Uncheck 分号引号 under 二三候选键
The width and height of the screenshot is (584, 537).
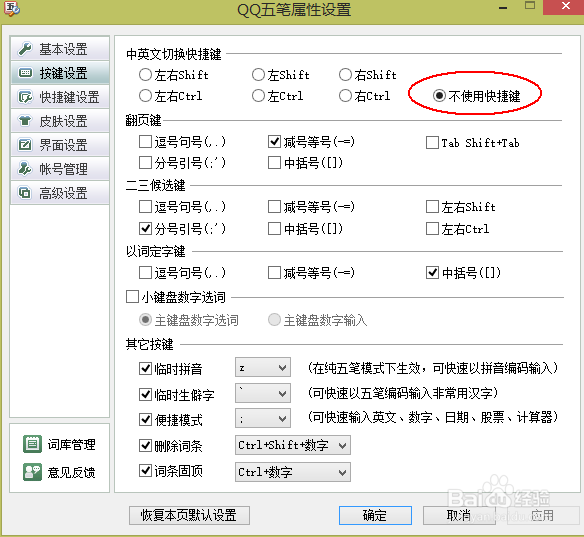[x=145, y=229]
